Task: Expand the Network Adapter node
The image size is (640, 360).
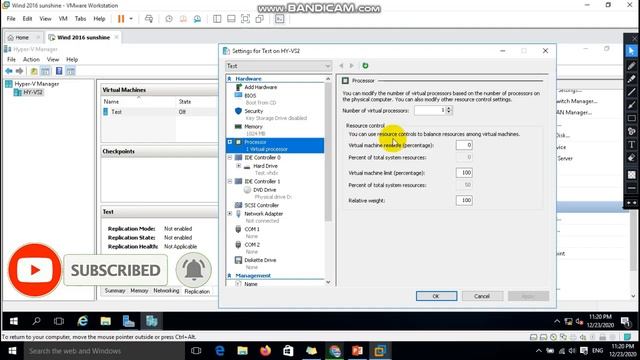Action: [230, 214]
